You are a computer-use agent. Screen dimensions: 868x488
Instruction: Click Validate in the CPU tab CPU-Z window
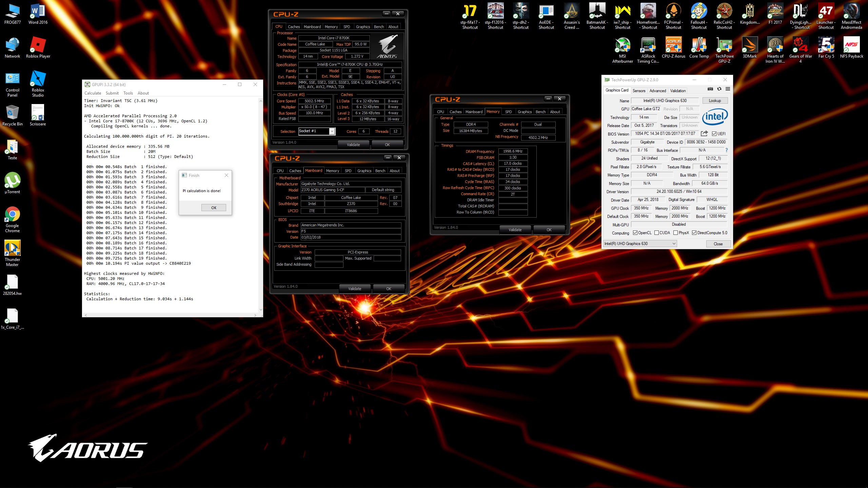click(353, 145)
